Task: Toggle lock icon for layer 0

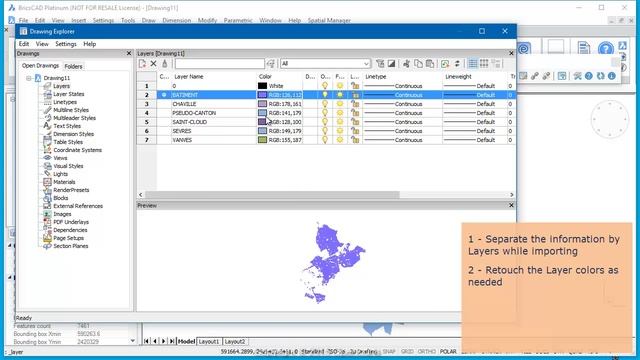Action: pos(355,86)
